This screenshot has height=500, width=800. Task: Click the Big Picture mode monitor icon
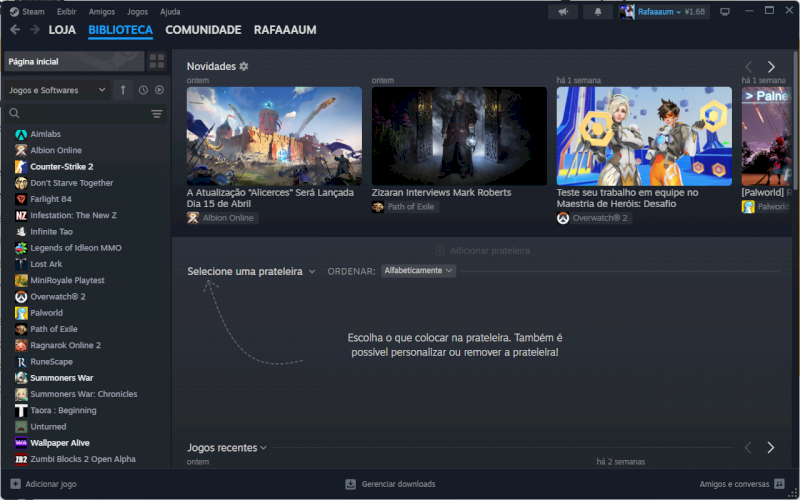pyautogui.click(x=724, y=12)
